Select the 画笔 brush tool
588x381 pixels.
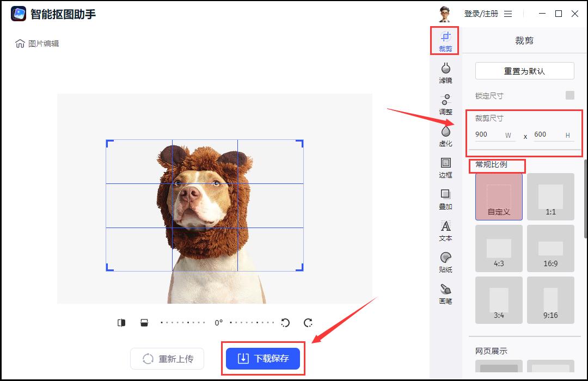tap(445, 293)
